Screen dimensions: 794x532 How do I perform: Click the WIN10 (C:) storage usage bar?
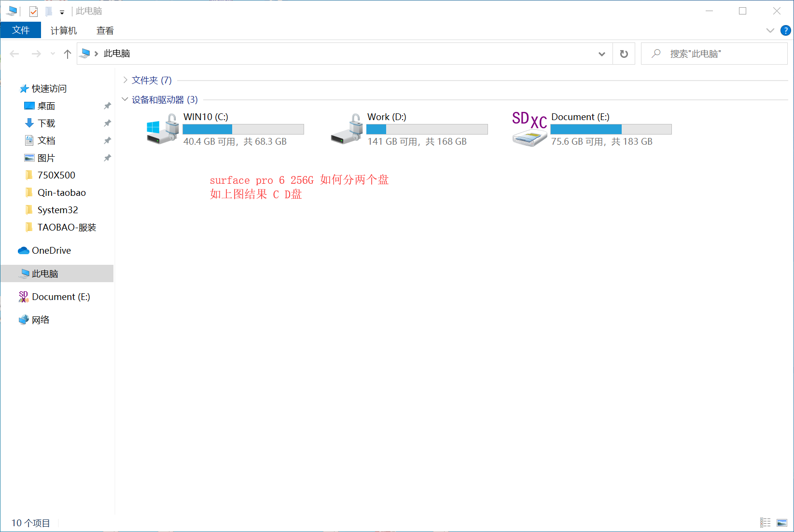[x=243, y=129]
